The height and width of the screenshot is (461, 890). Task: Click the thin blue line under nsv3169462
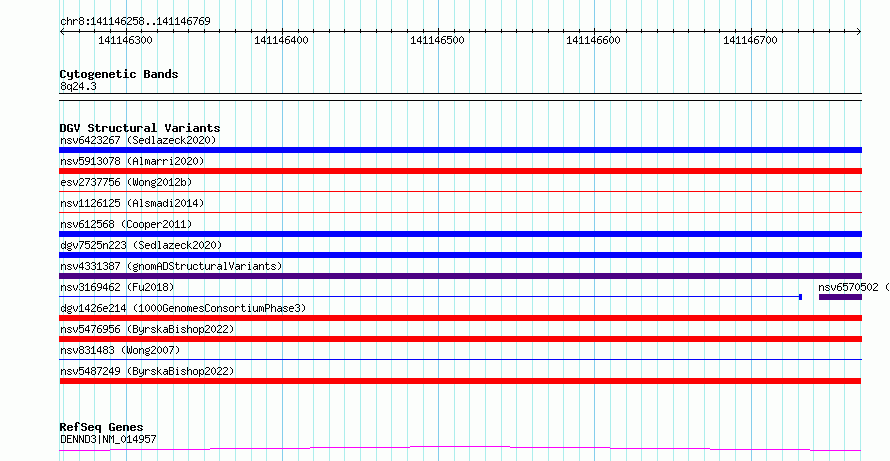(429, 297)
